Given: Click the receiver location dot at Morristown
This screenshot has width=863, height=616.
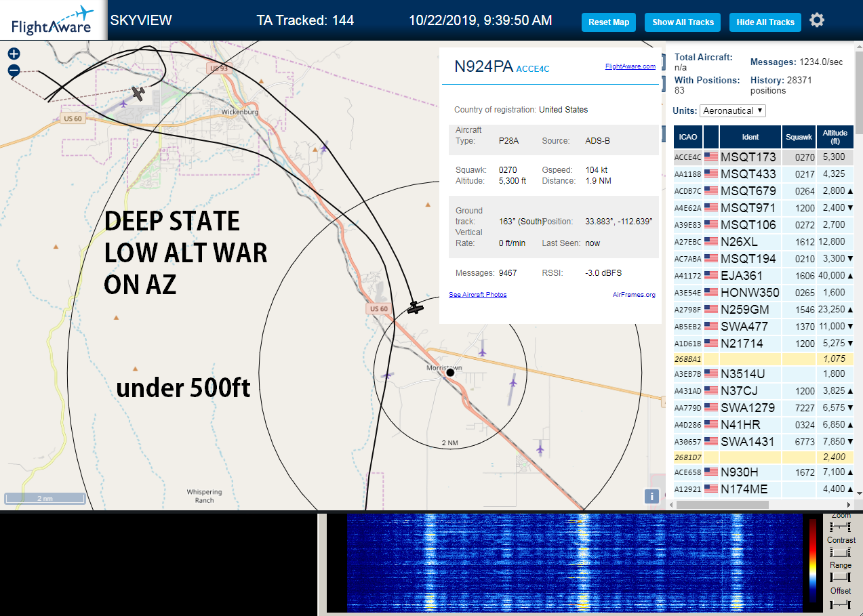Looking at the screenshot, I should click(449, 373).
